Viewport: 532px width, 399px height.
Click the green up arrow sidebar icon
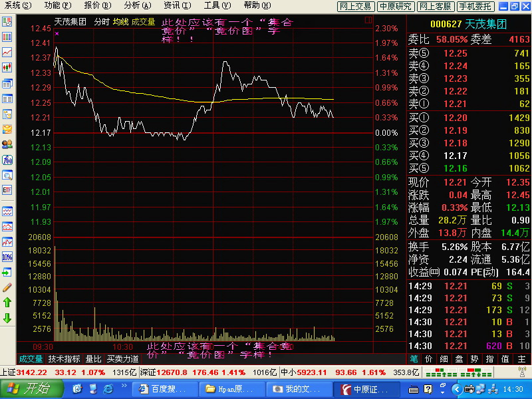pyautogui.click(x=7, y=303)
